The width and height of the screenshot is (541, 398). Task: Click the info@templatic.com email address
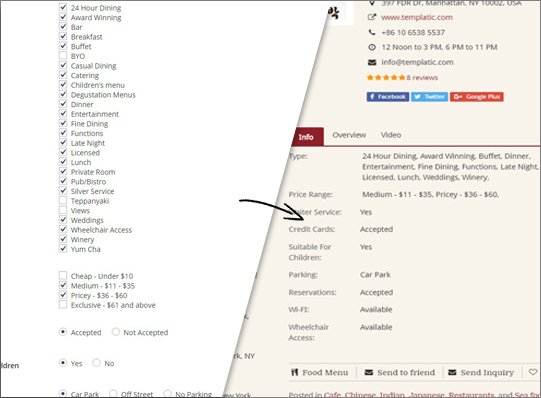[417, 62]
